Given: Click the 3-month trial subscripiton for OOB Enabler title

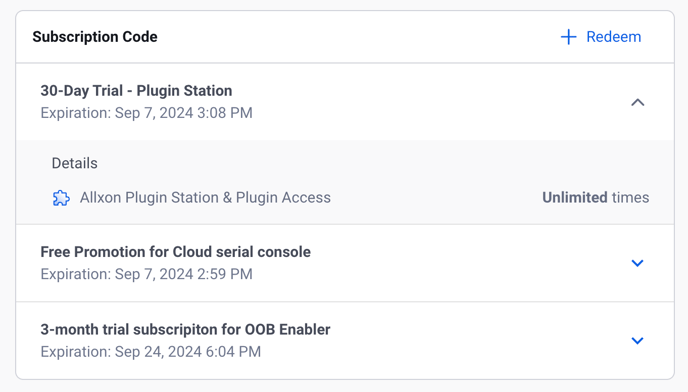Looking at the screenshot, I should coord(185,329).
